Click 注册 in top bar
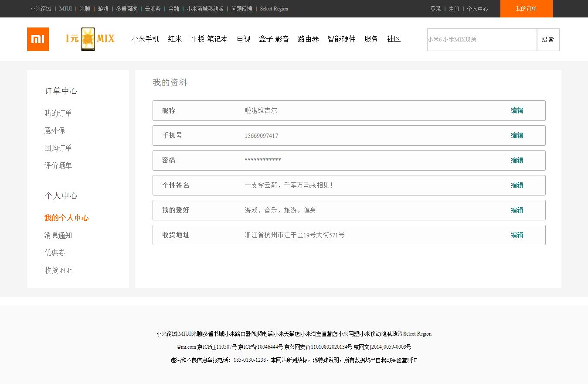 click(x=454, y=9)
